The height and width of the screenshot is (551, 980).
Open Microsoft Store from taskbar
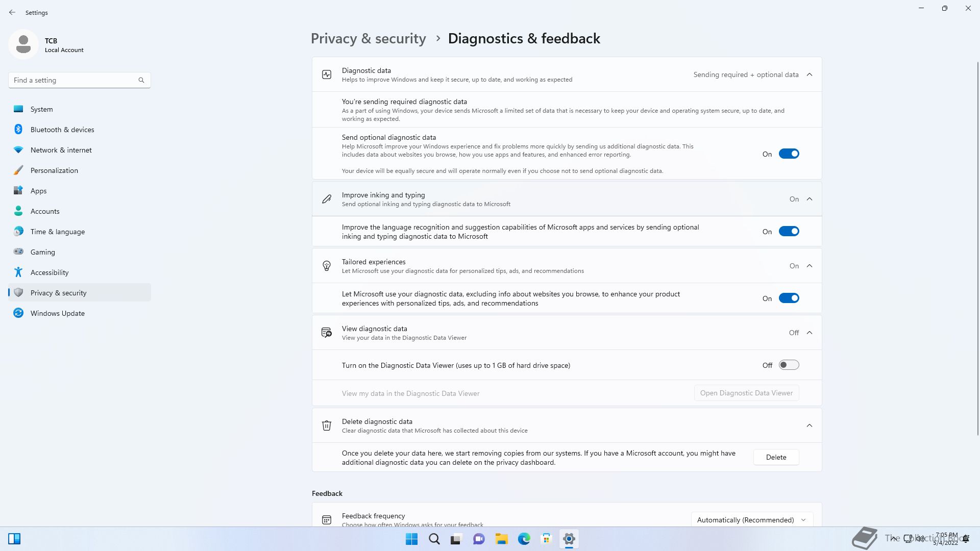(x=546, y=539)
